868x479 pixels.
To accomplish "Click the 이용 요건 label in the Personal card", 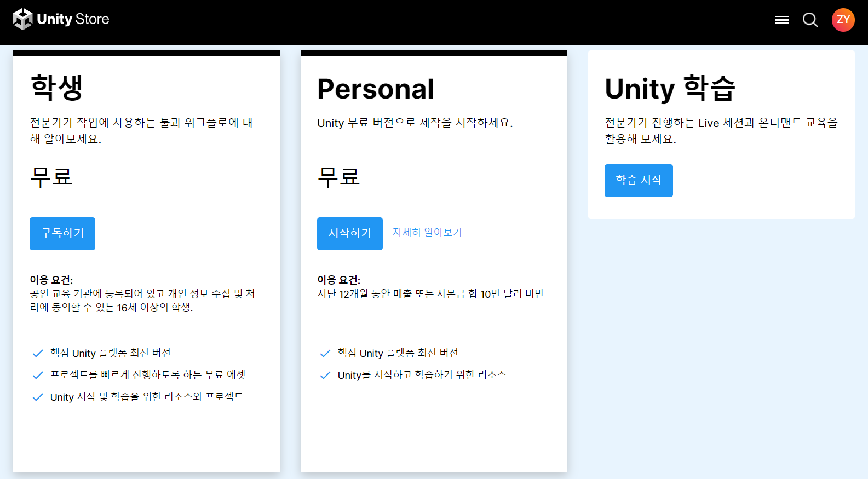I will tap(339, 280).
